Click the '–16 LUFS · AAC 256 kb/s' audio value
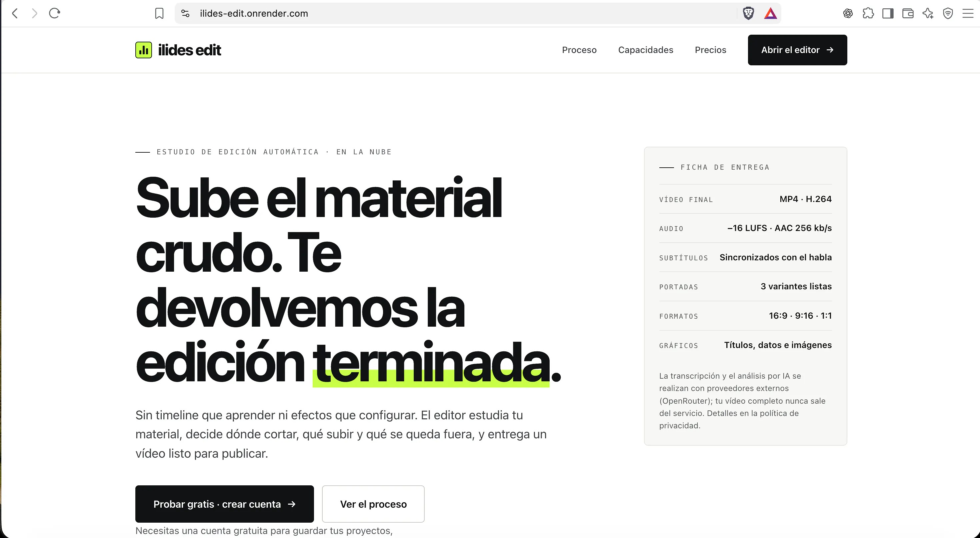The image size is (980, 538). click(x=779, y=228)
